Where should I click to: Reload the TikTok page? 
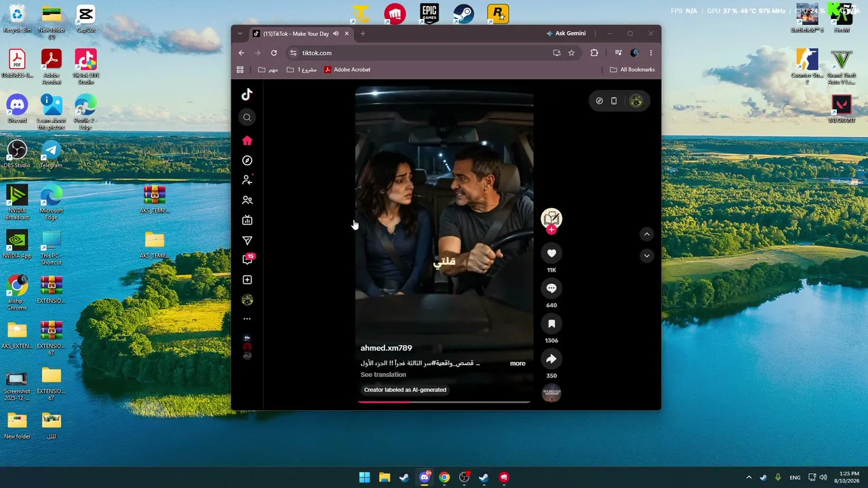(x=274, y=53)
